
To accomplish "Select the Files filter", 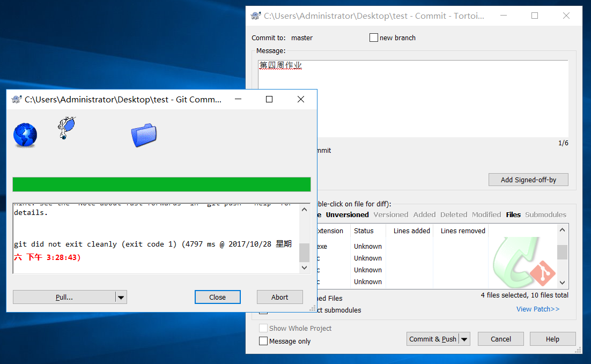I will click(x=513, y=215).
